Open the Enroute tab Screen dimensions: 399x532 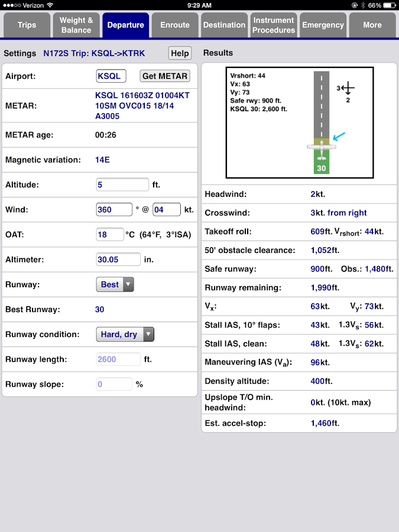175,25
